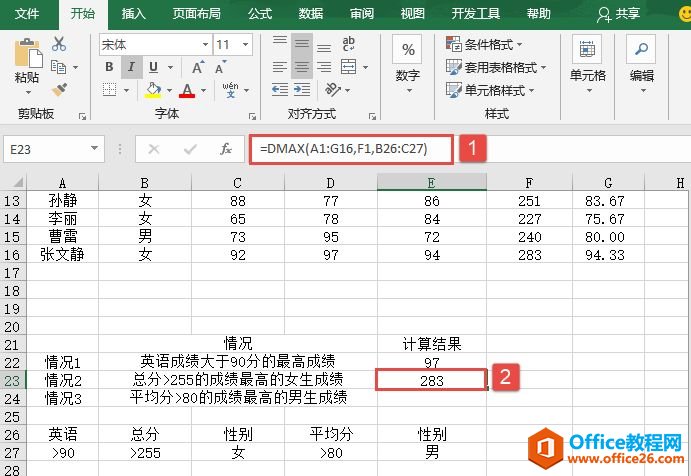Viewport: 691px width, 476px height.
Task: Click the wén phonetic guide icon
Action: pyautogui.click(x=230, y=89)
